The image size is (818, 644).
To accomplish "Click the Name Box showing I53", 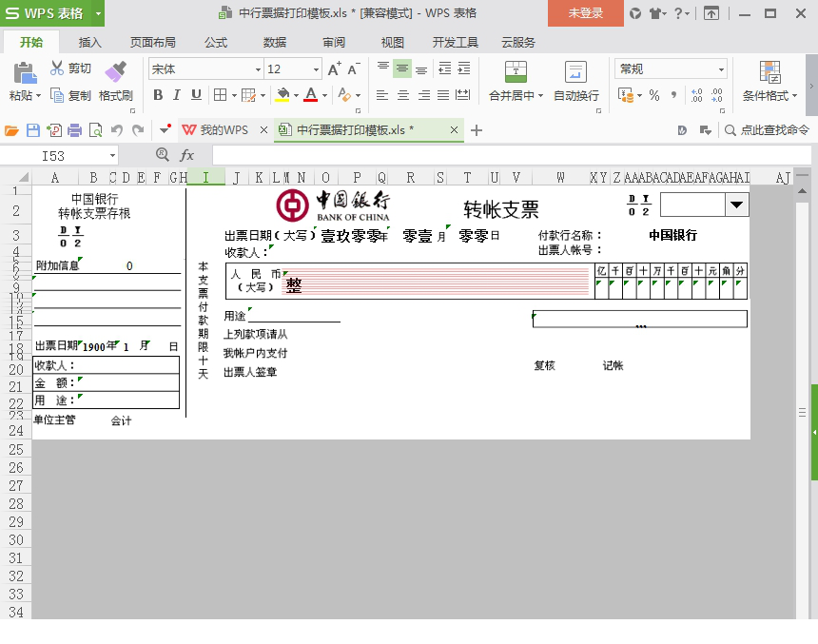I will click(x=59, y=155).
